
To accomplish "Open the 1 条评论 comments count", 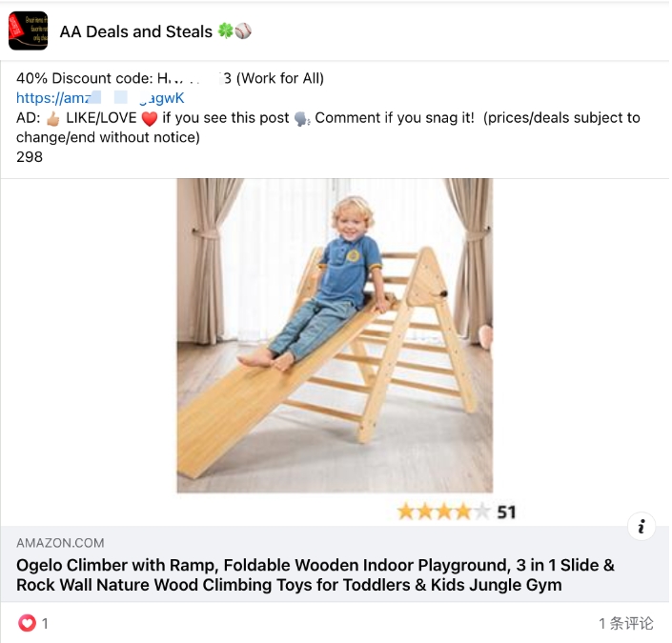I will 626,623.
